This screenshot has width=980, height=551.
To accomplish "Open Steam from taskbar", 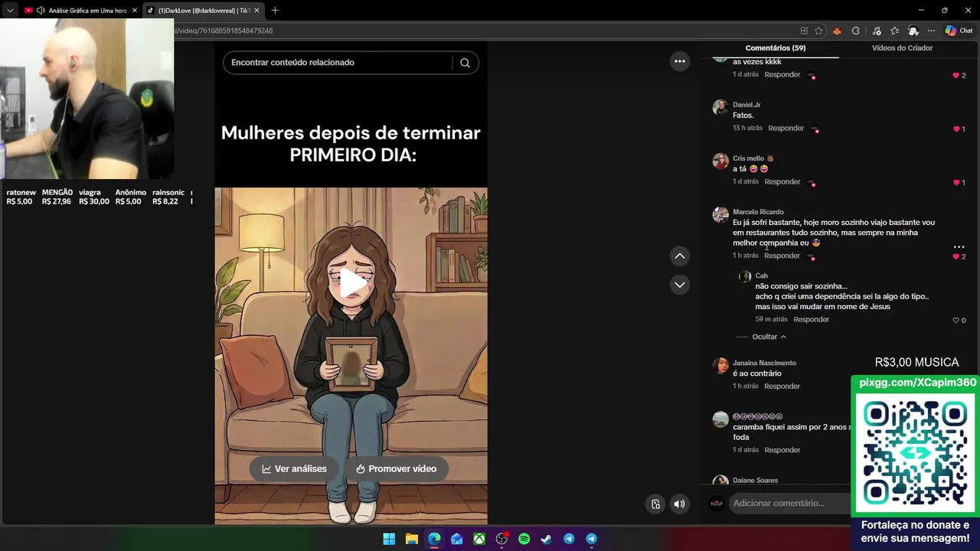I will click(546, 539).
